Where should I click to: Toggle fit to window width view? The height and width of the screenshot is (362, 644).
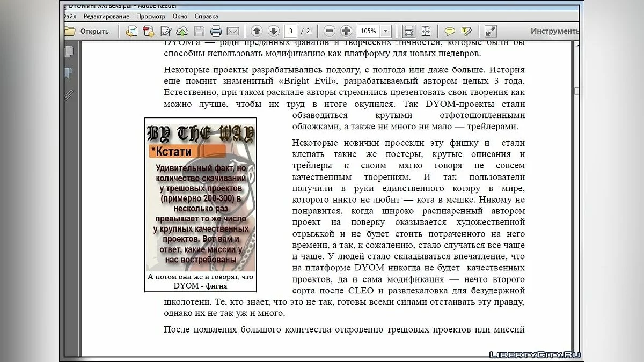click(409, 31)
